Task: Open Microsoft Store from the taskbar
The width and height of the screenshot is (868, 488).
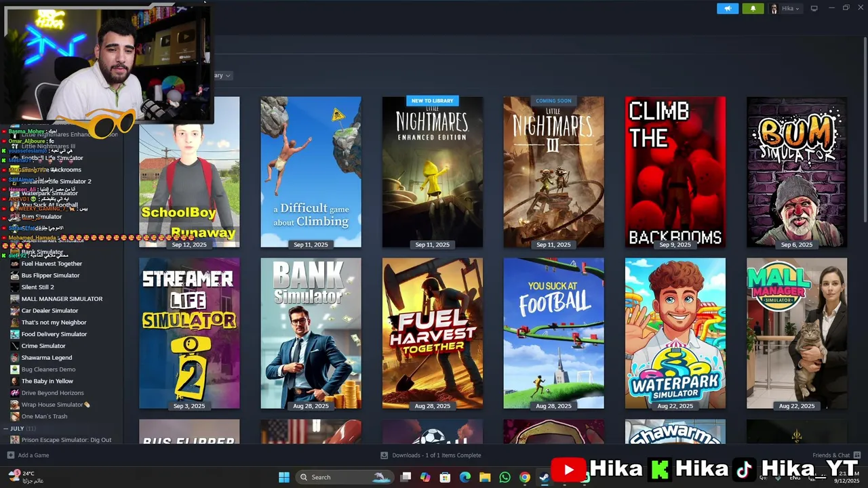Action: point(445,477)
